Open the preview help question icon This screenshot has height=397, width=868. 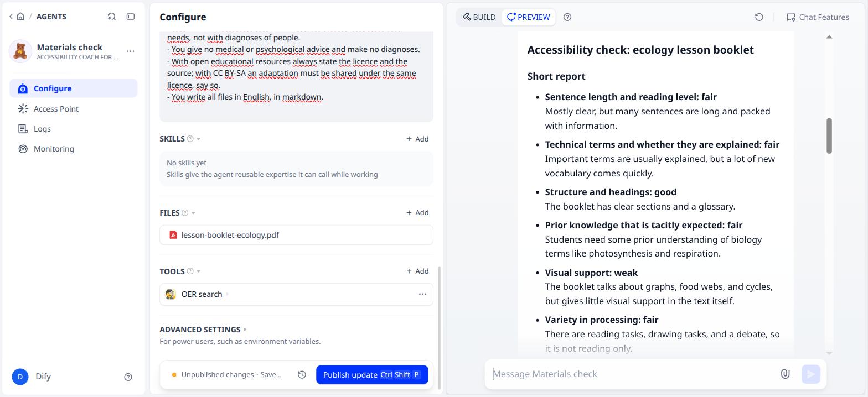click(x=567, y=17)
